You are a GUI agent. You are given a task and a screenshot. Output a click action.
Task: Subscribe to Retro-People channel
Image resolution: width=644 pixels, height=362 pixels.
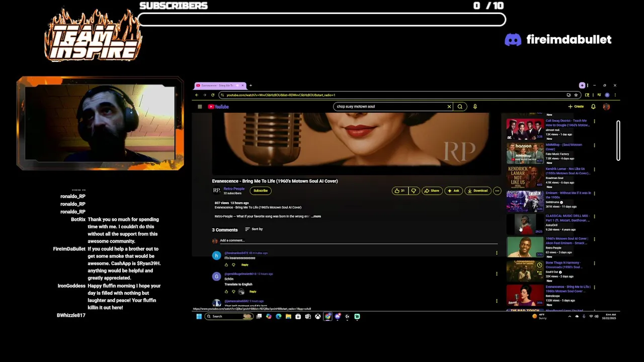[261, 191]
